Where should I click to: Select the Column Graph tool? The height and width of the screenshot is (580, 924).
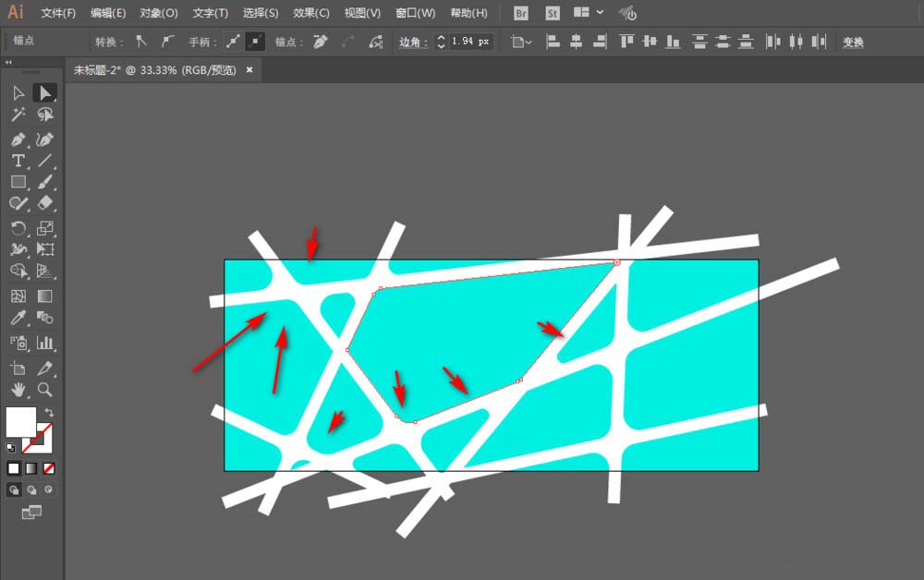click(44, 343)
